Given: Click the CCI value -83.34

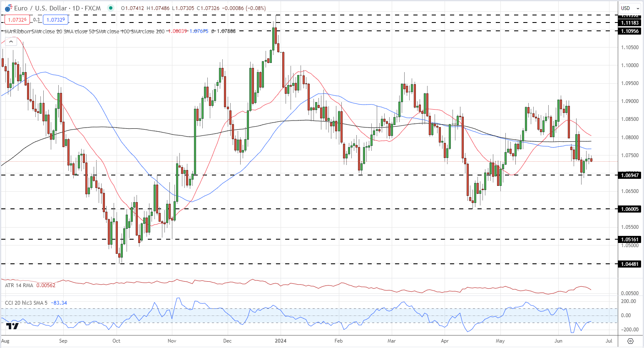Looking at the screenshot, I should click(59, 303).
